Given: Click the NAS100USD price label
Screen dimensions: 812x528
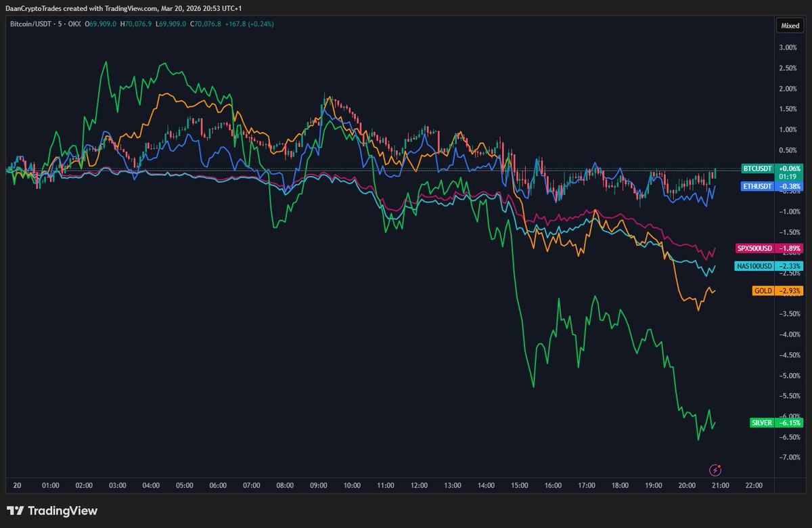Looking at the screenshot, I should click(x=769, y=266).
